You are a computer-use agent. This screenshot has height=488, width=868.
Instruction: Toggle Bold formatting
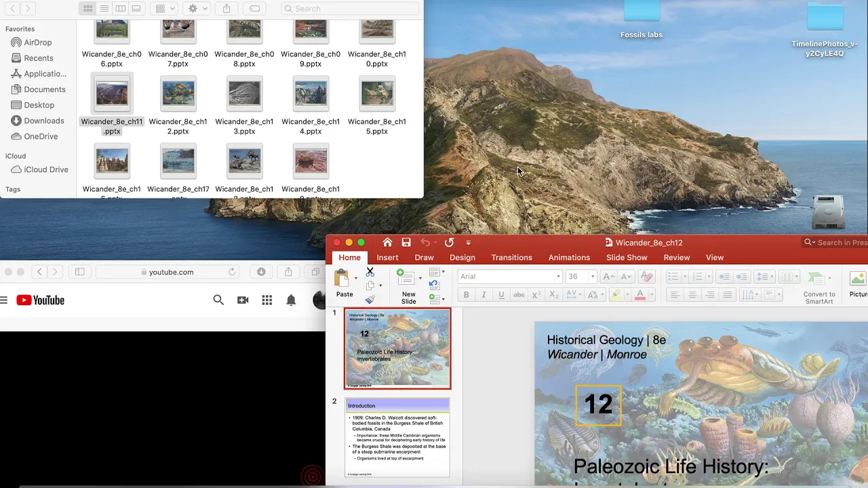[x=466, y=295]
